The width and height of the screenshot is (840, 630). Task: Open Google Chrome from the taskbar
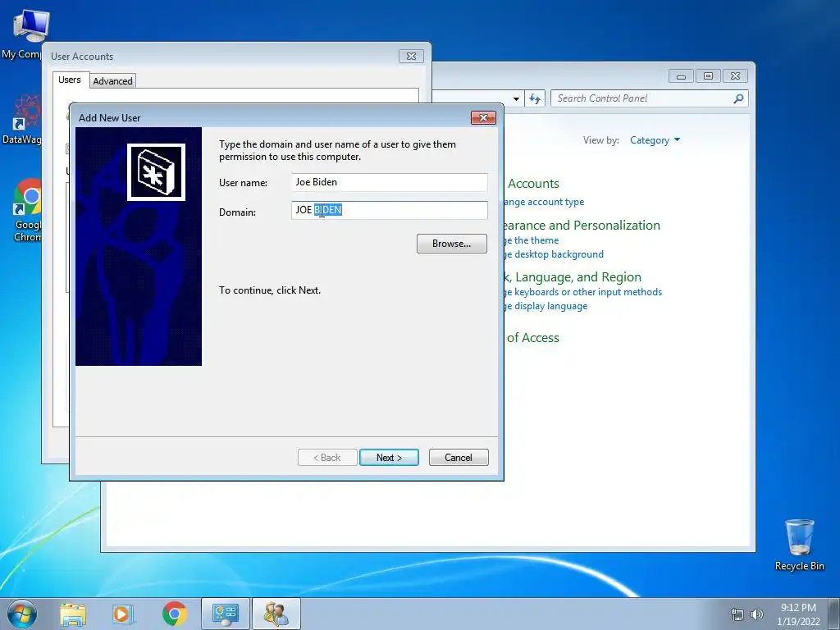174,614
